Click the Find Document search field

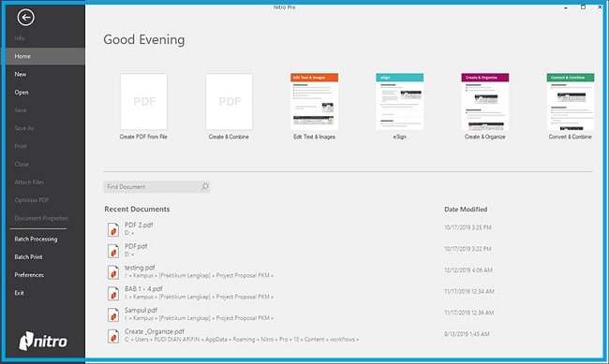(x=156, y=186)
